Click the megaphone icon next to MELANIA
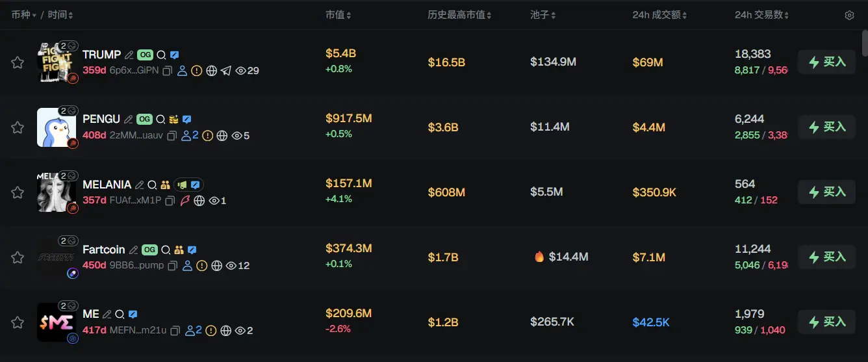 coord(182,185)
